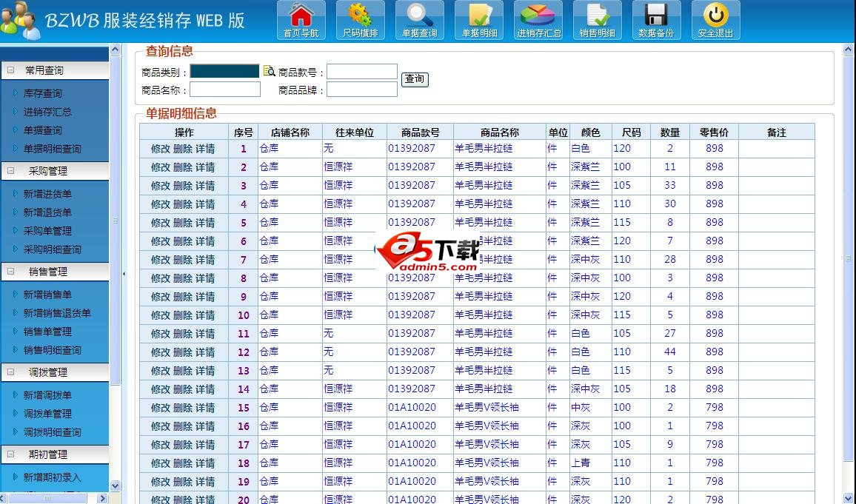
Task: Click the sidebar vertical scrollbar down arrow
Action: pyautogui.click(x=115, y=485)
